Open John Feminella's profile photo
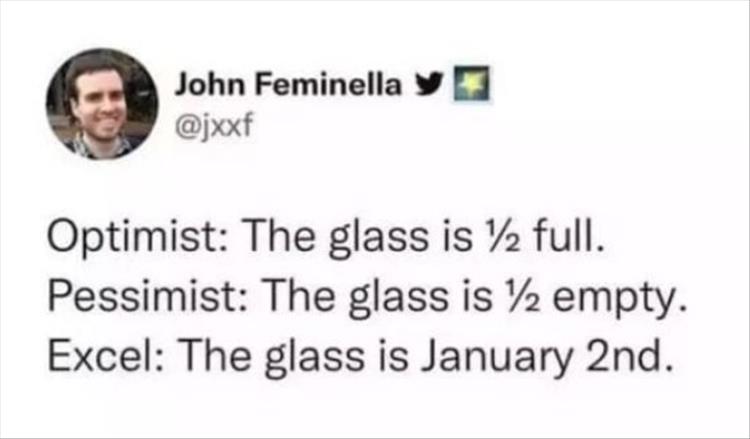Image resolution: width=750 pixels, height=439 pixels. (102, 104)
